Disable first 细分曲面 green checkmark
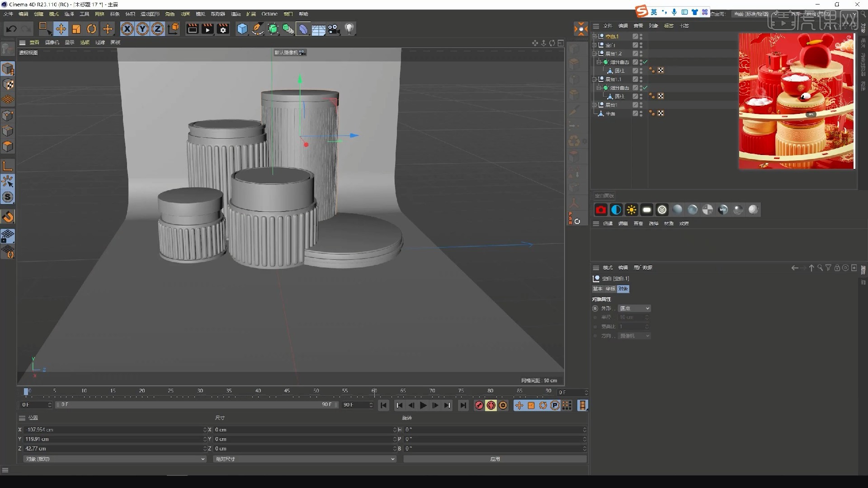This screenshot has width=868, height=488. [x=646, y=62]
